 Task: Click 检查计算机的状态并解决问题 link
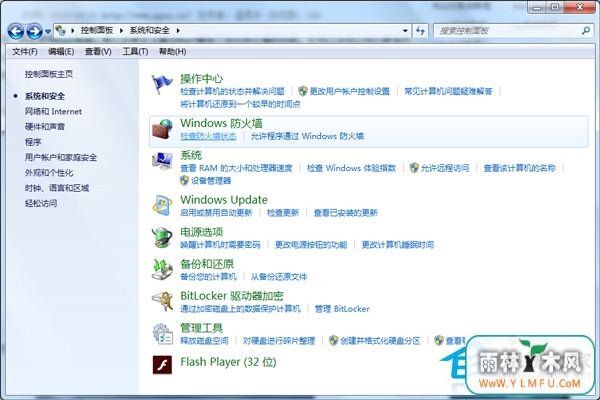[233, 91]
